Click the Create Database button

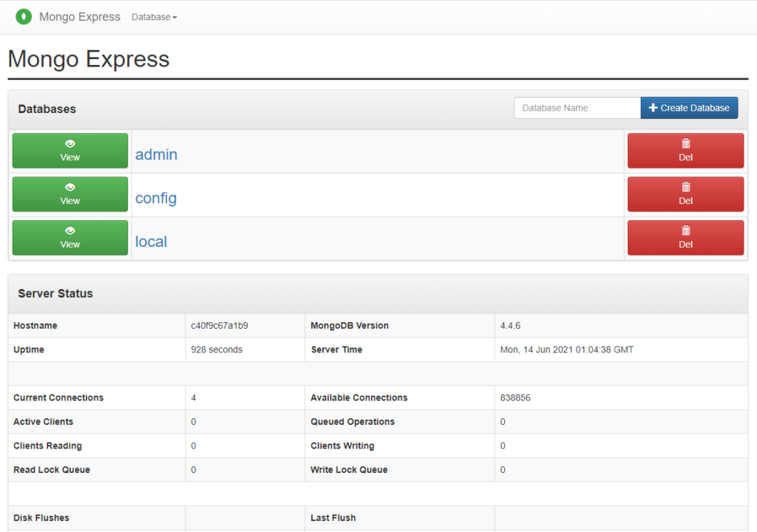689,108
